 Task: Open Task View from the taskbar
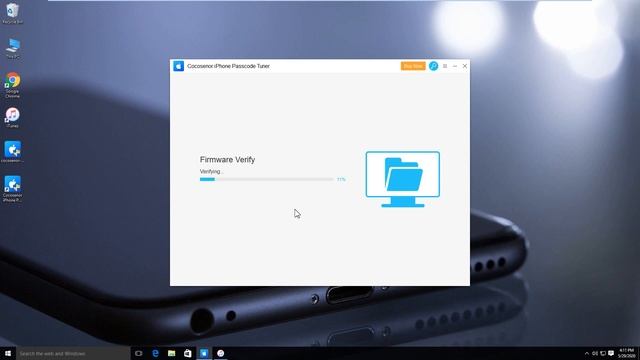138,353
